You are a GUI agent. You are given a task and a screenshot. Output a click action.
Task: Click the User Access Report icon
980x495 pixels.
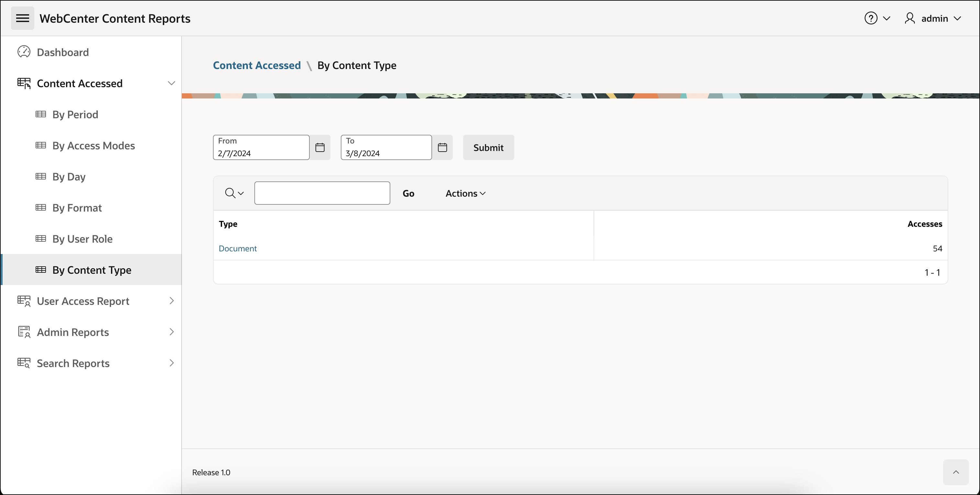(24, 301)
